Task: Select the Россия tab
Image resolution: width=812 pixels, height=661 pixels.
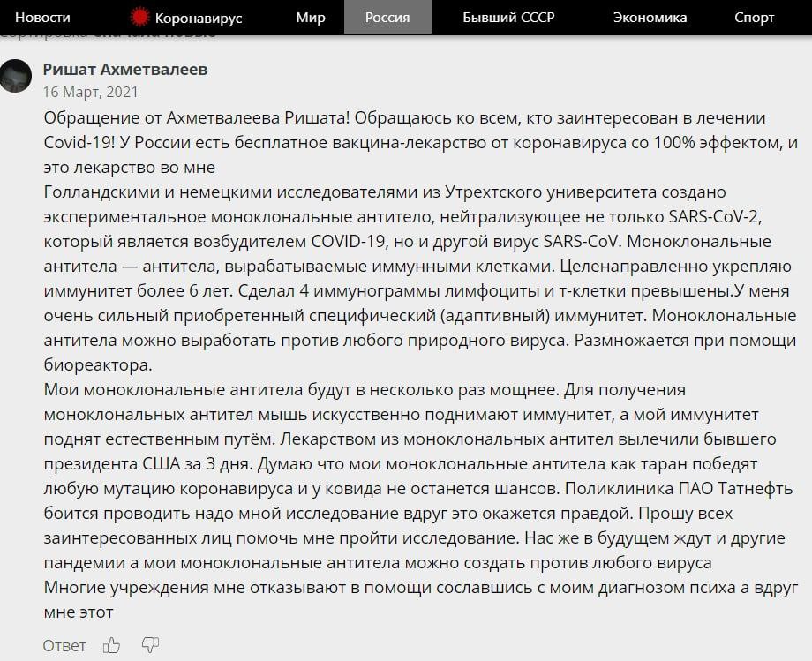Action: (387, 17)
